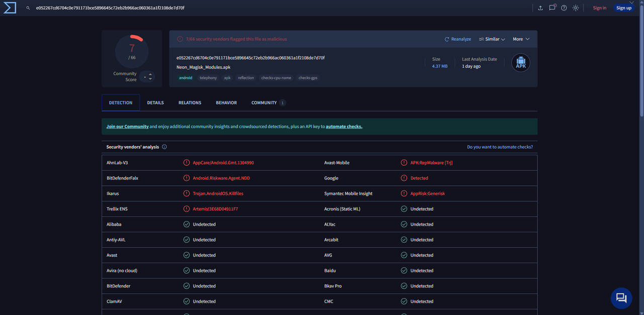Click the VirusTotal logo icon
The height and width of the screenshot is (315, 644).
(10, 8)
